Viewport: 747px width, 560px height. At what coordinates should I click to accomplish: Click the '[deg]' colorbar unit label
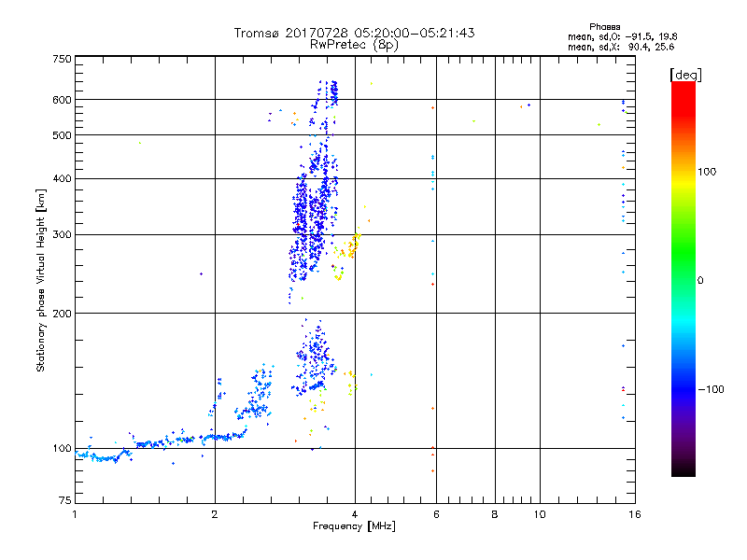click(685, 75)
